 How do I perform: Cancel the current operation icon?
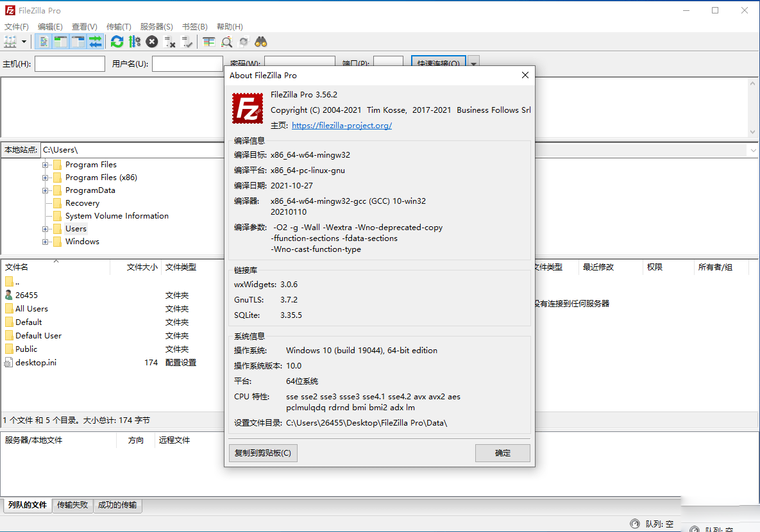coord(152,42)
